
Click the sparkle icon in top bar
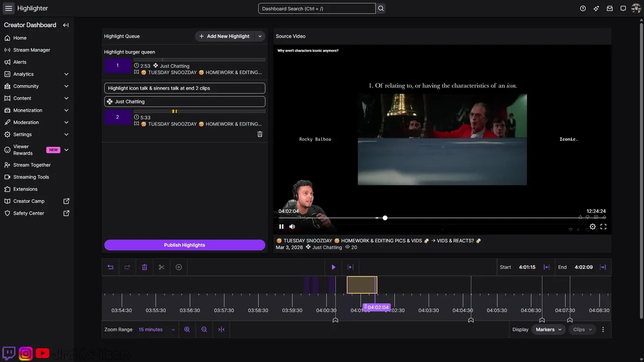[x=596, y=9]
